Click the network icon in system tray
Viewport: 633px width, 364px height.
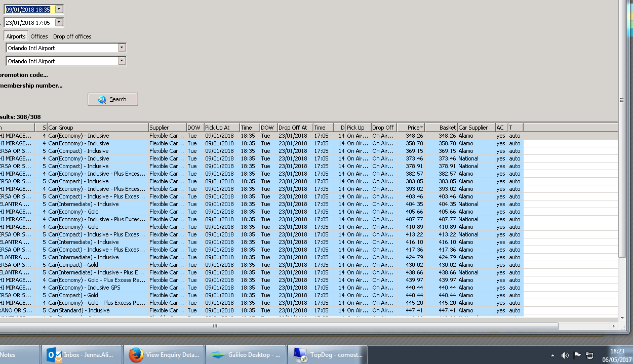tap(589, 355)
